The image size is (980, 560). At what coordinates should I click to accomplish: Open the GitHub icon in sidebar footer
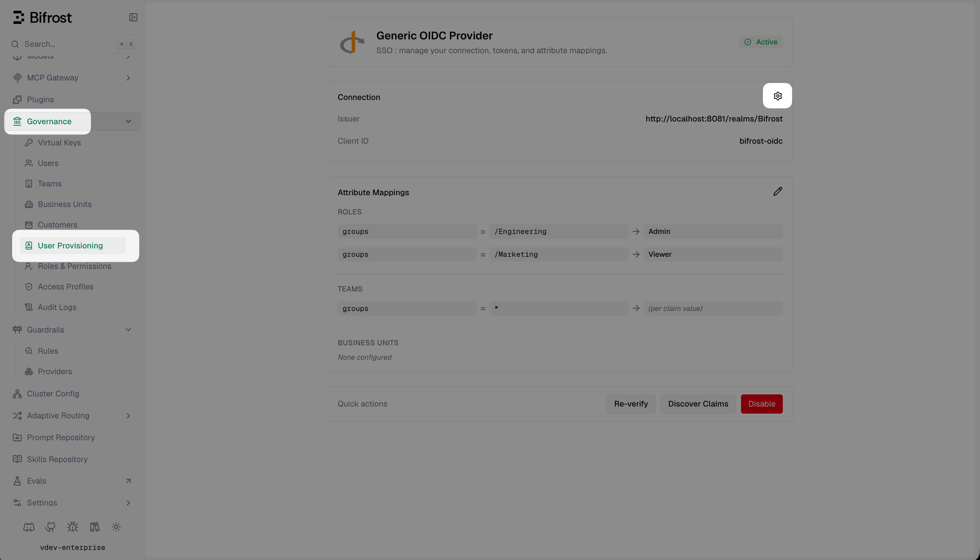(x=50, y=527)
